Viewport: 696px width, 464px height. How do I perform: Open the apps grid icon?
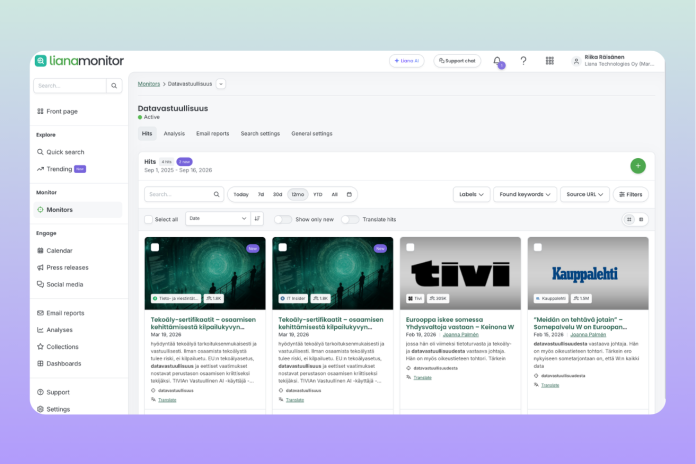click(x=550, y=61)
